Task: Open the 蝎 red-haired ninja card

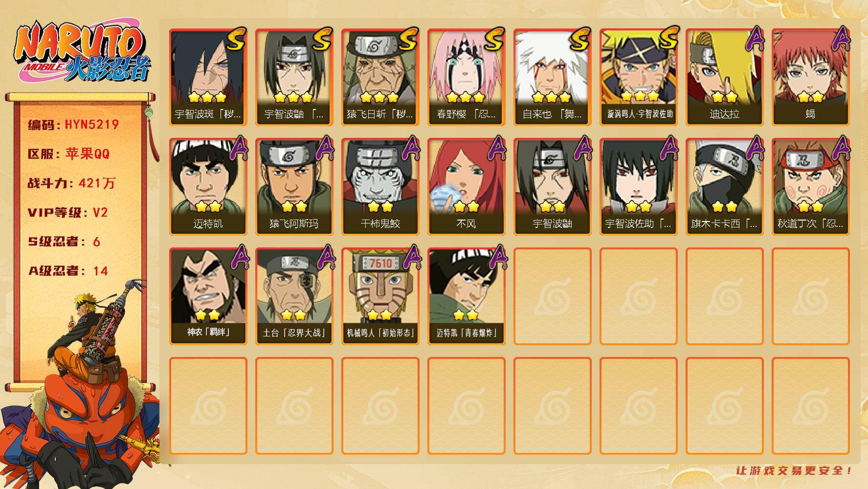Action: [811, 77]
